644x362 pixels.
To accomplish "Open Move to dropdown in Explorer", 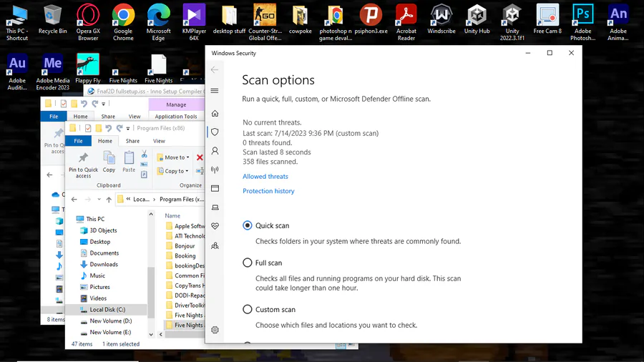I will pos(173,157).
